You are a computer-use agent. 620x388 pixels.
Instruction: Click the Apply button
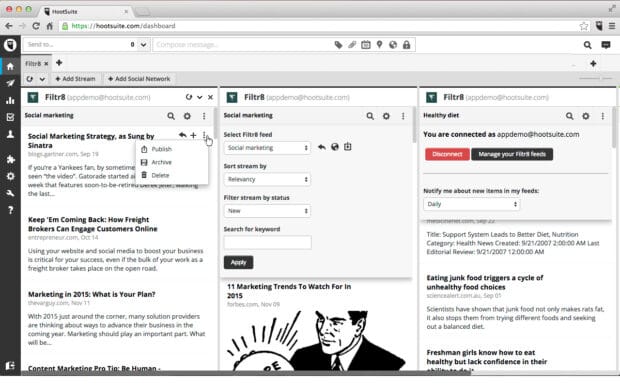(x=238, y=262)
